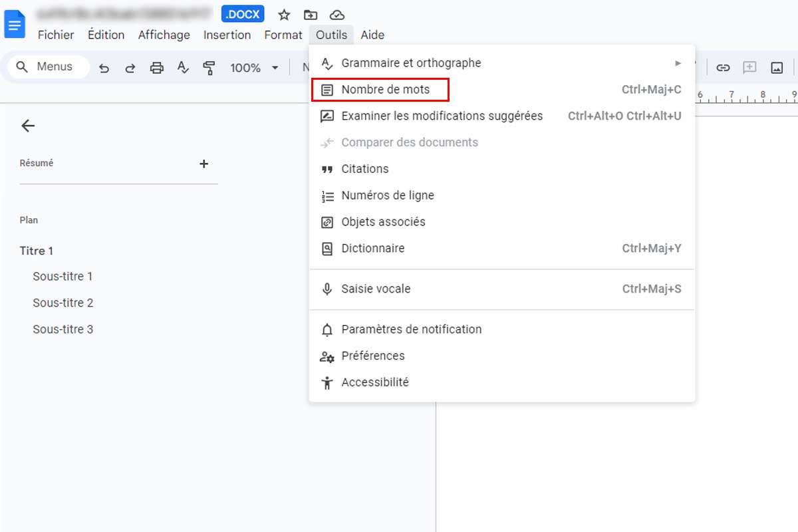This screenshot has height=532, width=798.
Task: Expand Grammaire et orthographe submenu
Action: (x=502, y=63)
